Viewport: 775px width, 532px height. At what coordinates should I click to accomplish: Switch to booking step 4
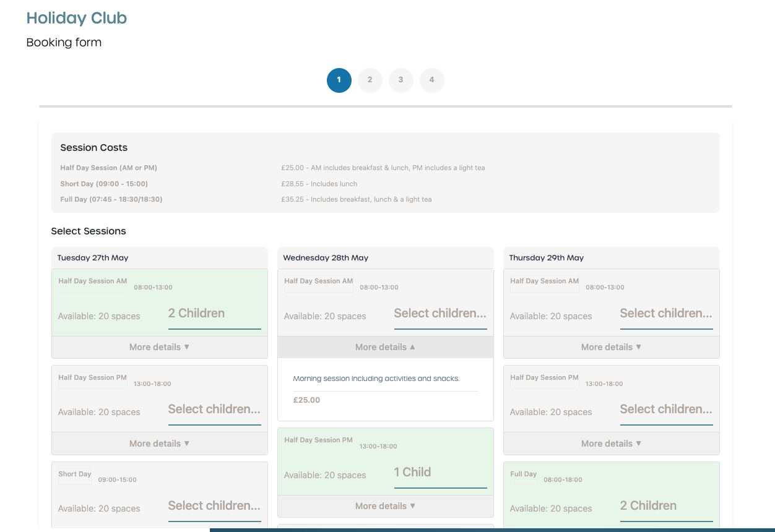432,80
